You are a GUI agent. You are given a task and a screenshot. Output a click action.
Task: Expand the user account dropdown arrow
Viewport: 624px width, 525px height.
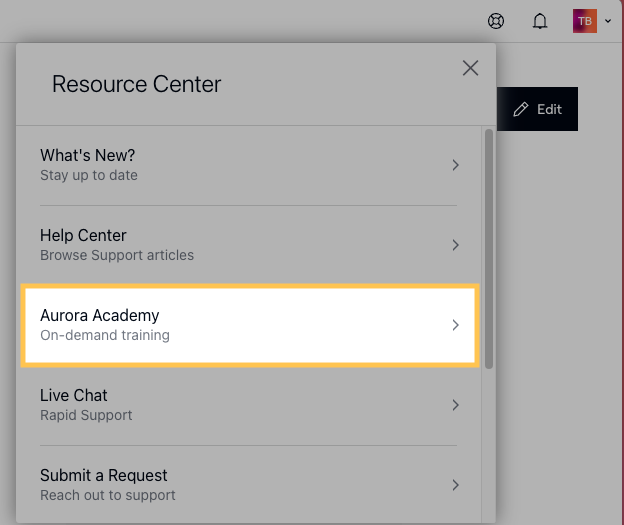(x=608, y=21)
